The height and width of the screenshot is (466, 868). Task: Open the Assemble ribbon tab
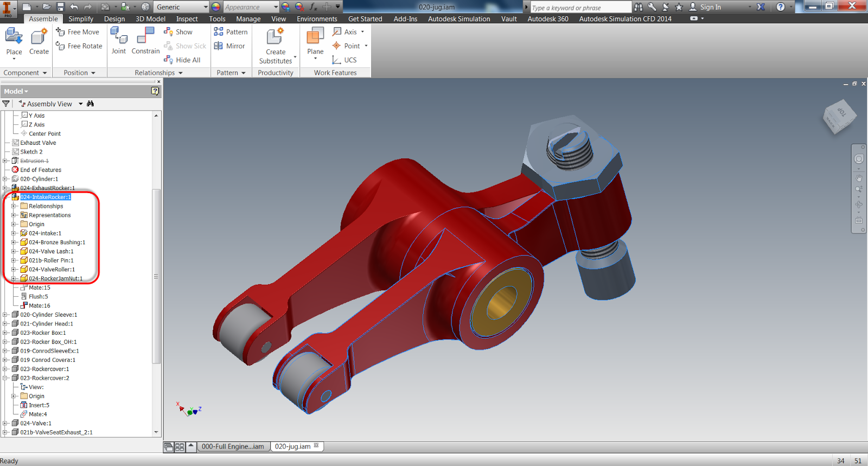coord(43,18)
